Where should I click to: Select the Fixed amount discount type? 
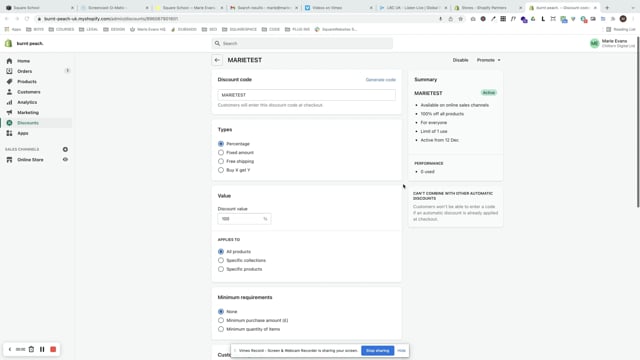[x=221, y=153]
